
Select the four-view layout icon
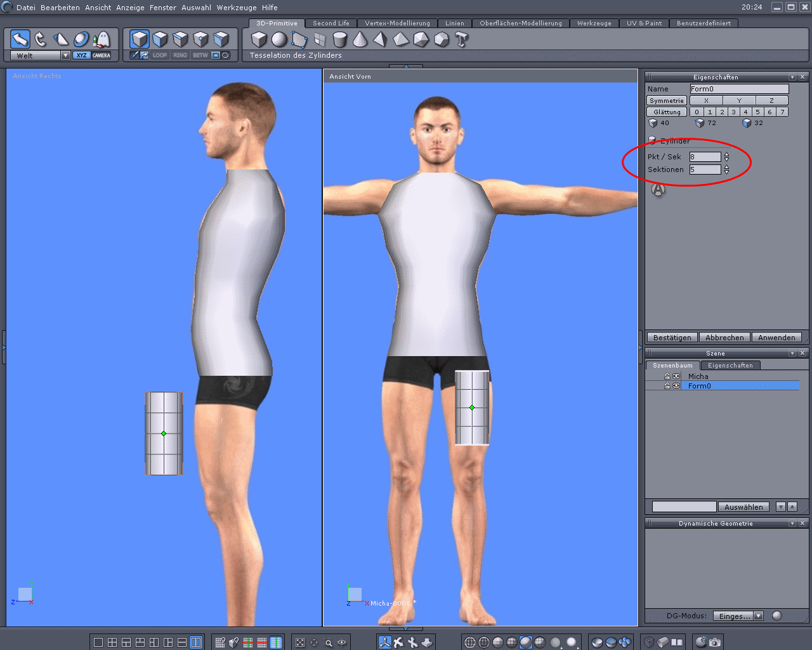(x=112, y=642)
